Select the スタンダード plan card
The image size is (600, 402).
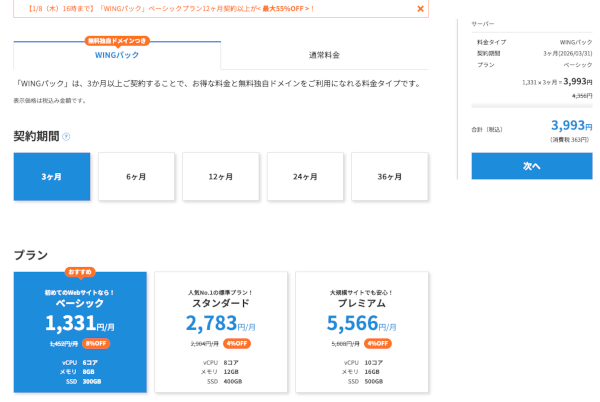pyautogui.click(x=220, y=332)
